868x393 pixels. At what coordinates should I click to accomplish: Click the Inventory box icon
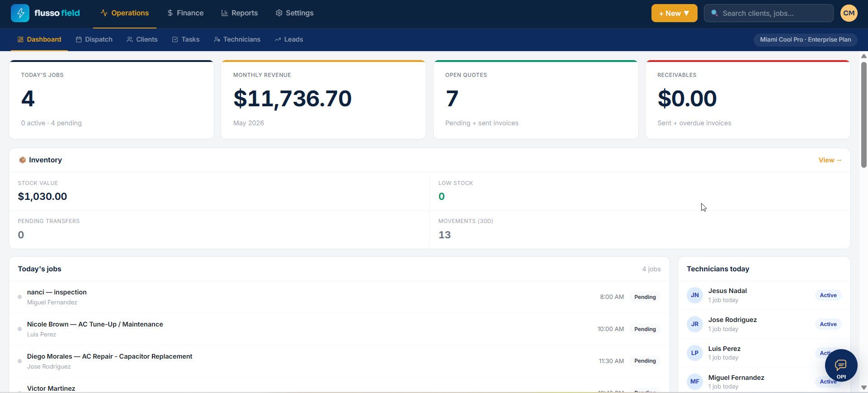[22, 160]
